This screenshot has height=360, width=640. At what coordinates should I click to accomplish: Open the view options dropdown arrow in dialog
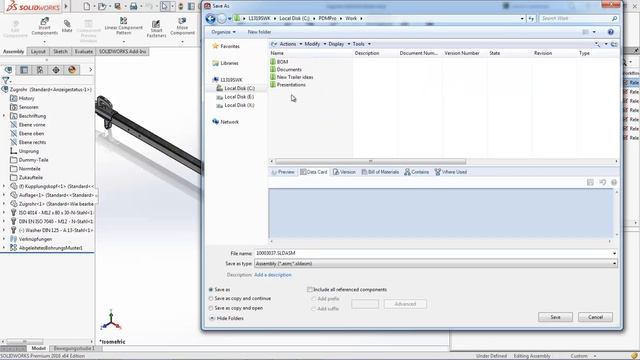[x=594, y=32]
